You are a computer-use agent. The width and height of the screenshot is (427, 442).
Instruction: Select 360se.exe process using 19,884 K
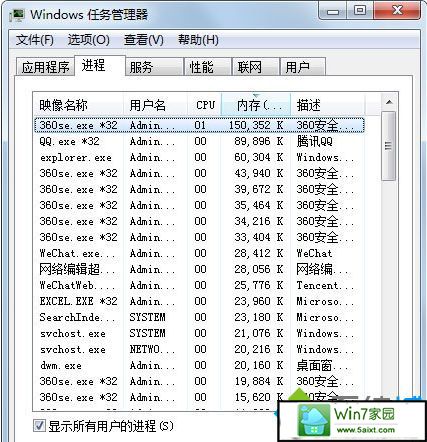(x=199, y=381)
